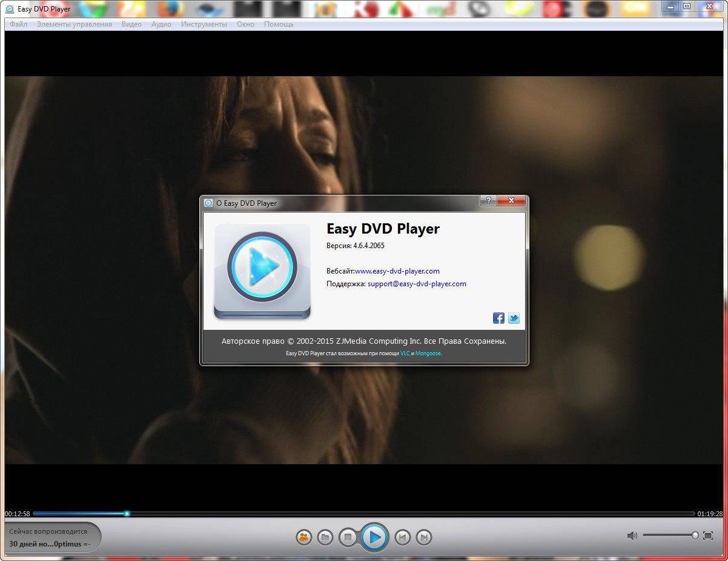This screenshot has height=561, width=728.
Task: Click the 'Вебсайт:' label in the dialog
Action: (340, 271)
